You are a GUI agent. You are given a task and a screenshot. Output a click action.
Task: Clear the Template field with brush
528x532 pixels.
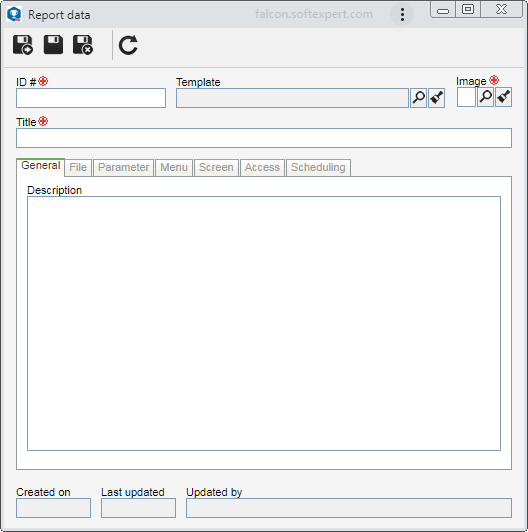(436, 98)
